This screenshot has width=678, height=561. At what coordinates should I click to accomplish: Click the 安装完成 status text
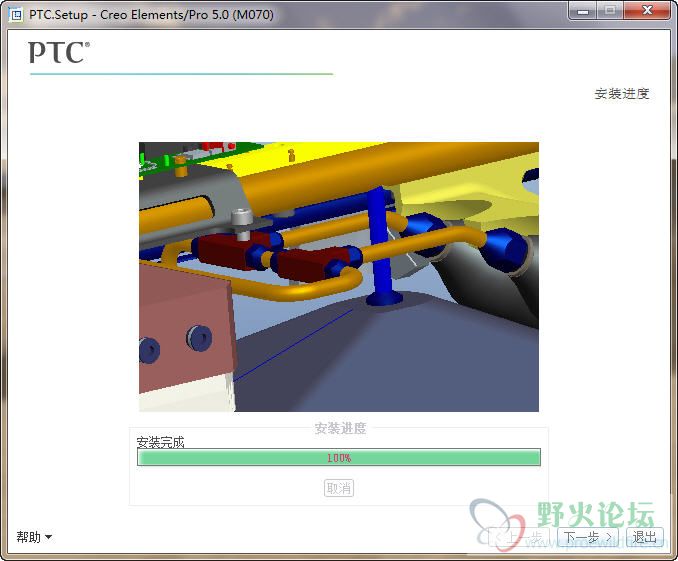160,442
